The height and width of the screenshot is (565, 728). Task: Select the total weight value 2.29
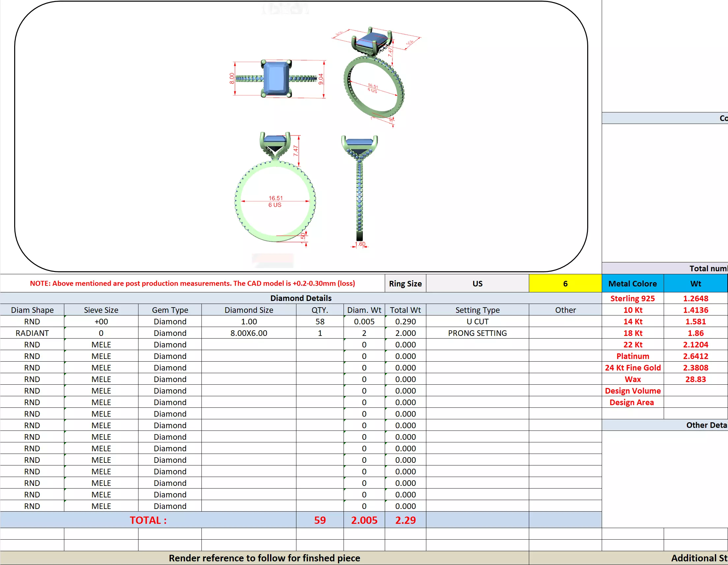405,520
